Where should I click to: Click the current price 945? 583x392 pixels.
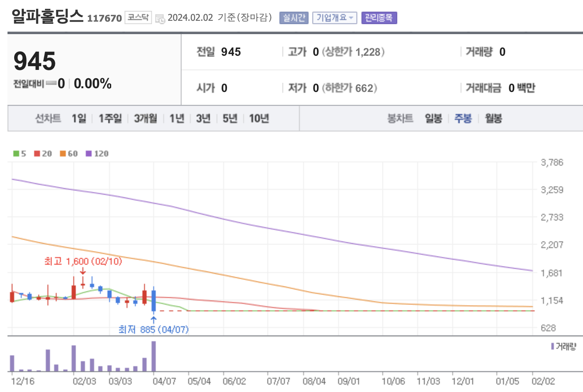[x=35, y=61]
